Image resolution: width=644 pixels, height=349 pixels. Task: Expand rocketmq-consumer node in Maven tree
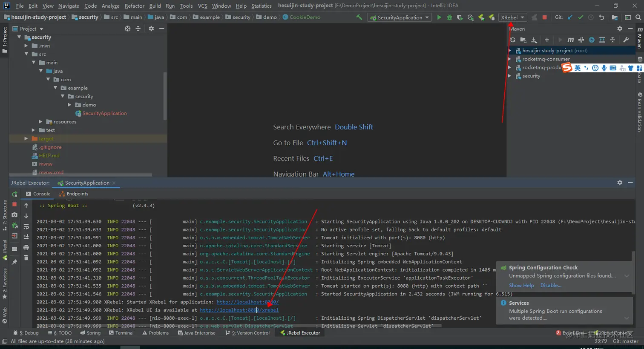[510, 59]
